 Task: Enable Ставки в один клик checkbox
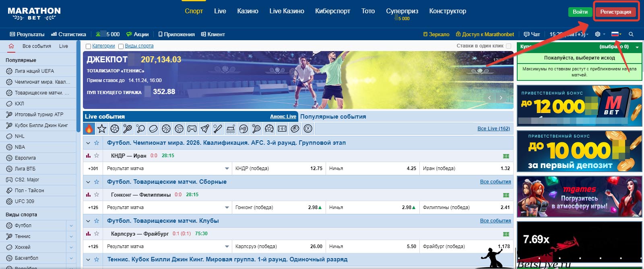tap(508, 46)
